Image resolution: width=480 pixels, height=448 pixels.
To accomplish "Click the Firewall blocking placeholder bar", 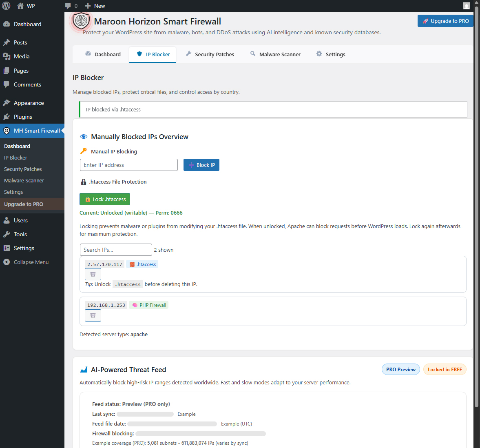I will [201, 434].
